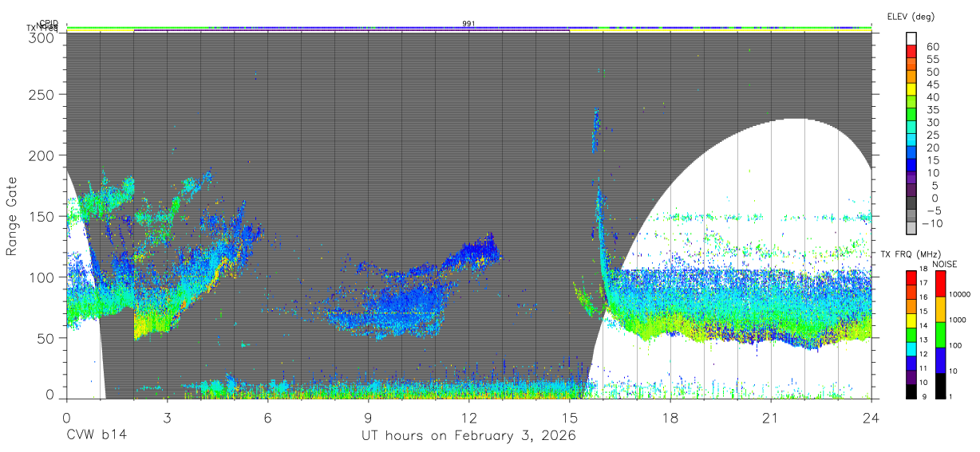Viewport: 980px width, 452px height.
Task: Click the green 13–14 MHz TX FRQ segment
Action: (911, 335)
